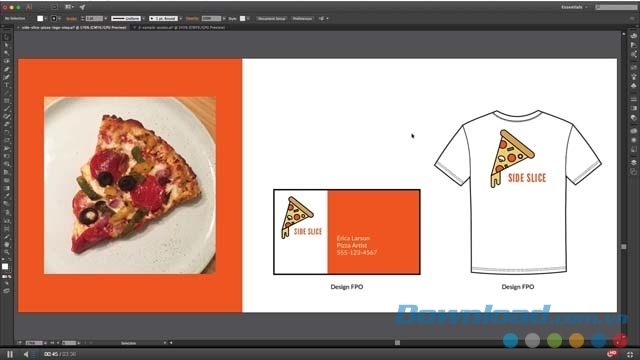640x360 pixels.
Task: Click the orange Opacity panel link
Action: tap(192, 18)
